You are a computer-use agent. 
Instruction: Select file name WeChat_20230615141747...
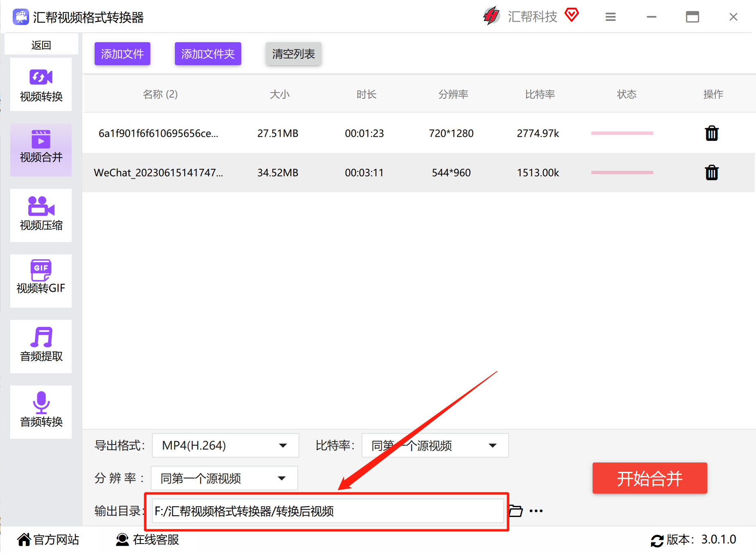pos(158,172)
